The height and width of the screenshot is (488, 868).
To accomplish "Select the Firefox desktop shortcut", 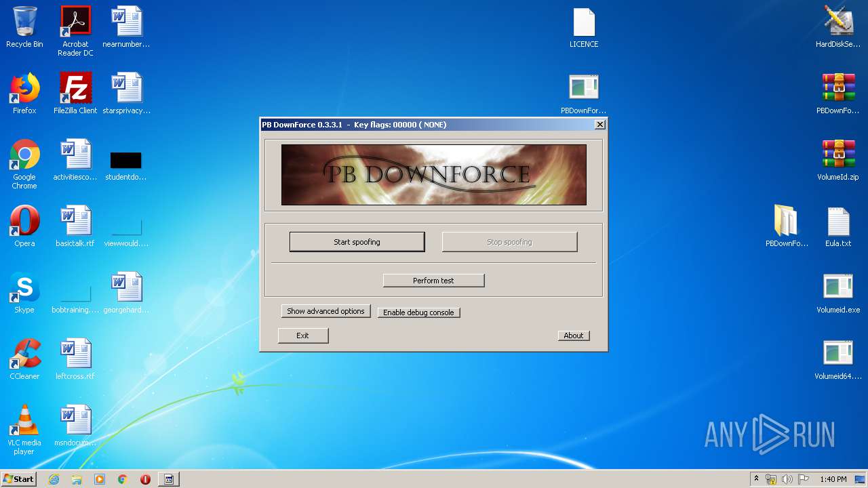I will click(24, 94).
